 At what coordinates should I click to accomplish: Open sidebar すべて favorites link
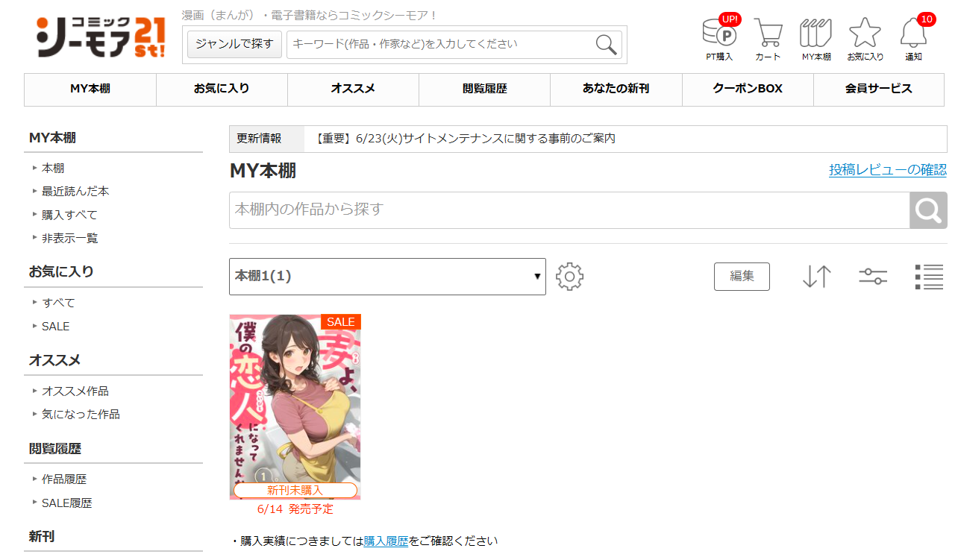tap(58, 303)
